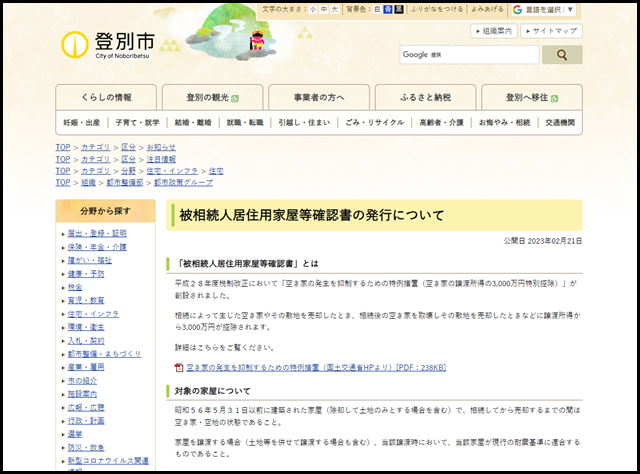Open sidebar link 施設案内
640x474 pixels.
click(82, 394)
